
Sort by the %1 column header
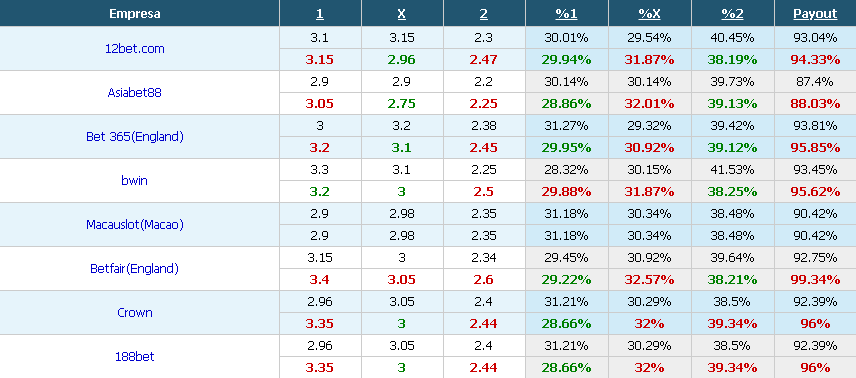566,14
